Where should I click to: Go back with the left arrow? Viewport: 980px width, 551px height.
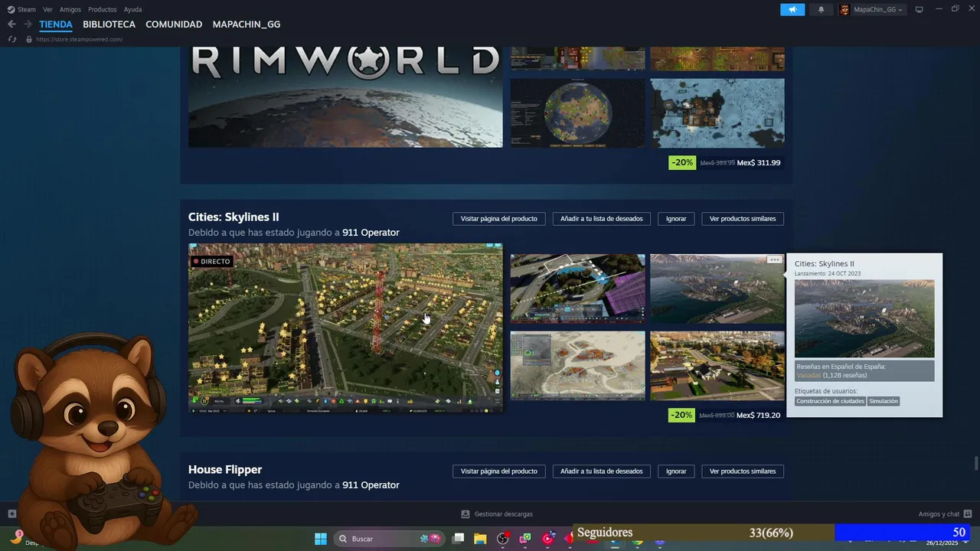point(11,24)
